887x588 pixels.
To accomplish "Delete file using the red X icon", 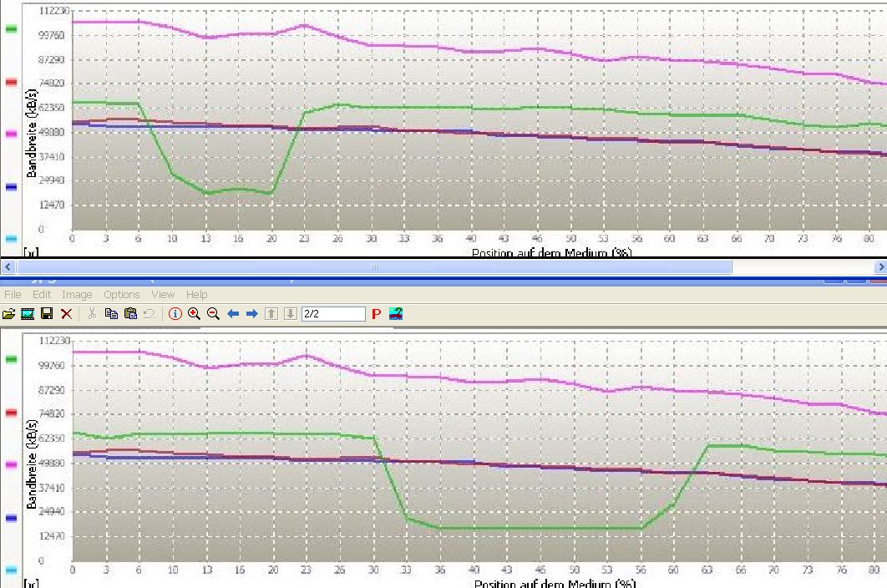I will 66,313.
